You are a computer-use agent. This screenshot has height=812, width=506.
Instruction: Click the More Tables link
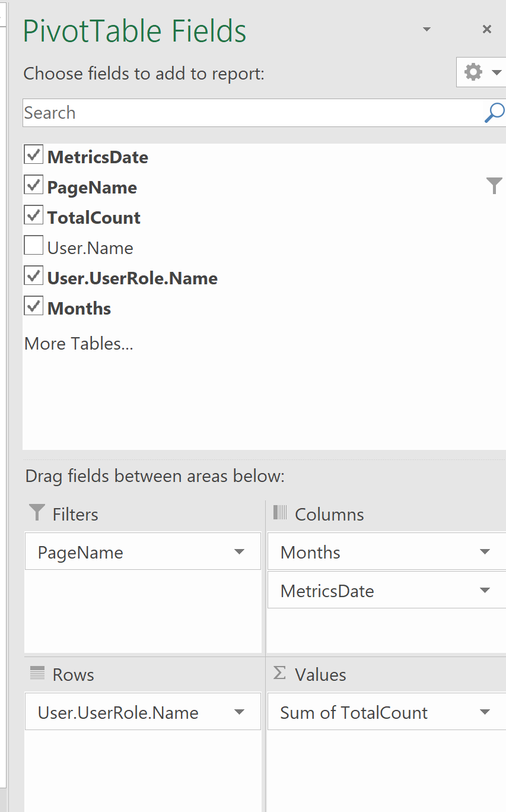78,344
